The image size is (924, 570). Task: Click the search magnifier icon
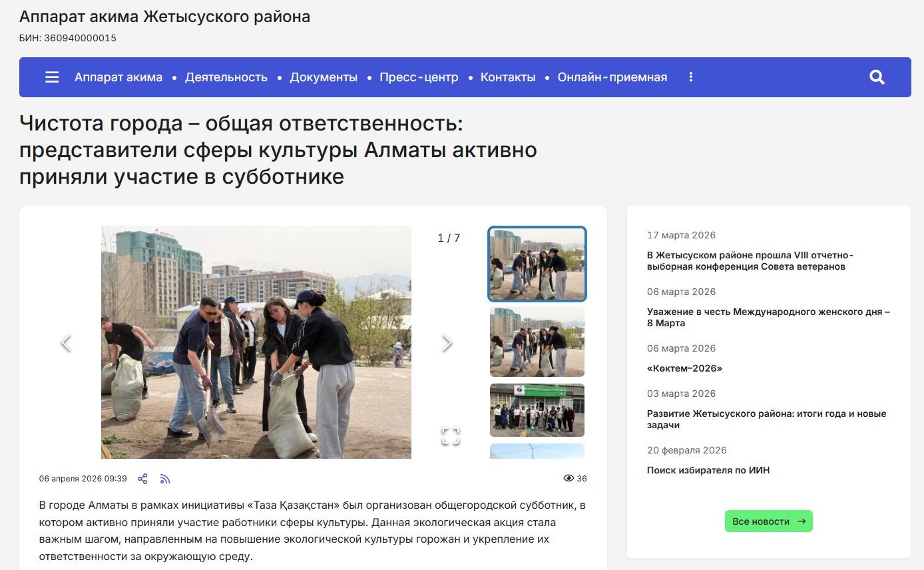[x=877, y=77]
